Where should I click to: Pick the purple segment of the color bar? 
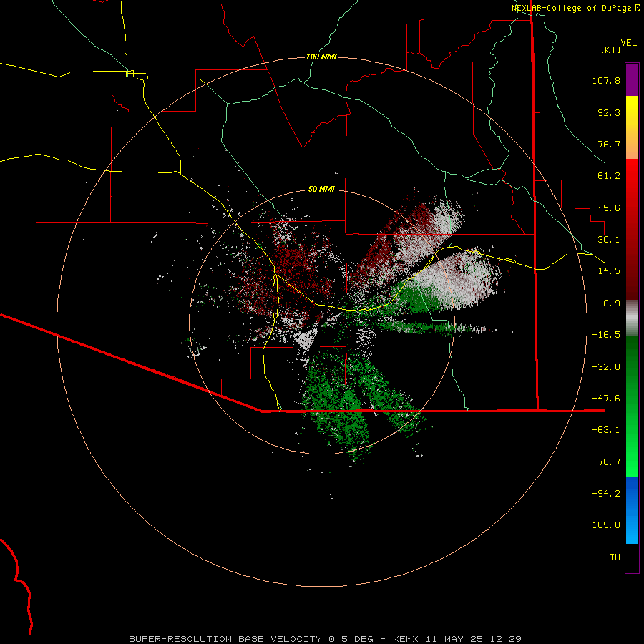(632, 79)
